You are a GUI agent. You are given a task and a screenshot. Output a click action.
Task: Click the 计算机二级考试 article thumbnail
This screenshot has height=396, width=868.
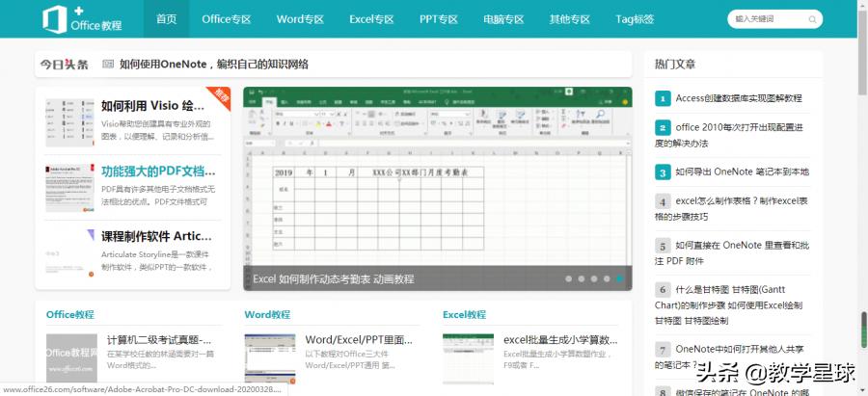pyautogui.click(x=71, y=358)
